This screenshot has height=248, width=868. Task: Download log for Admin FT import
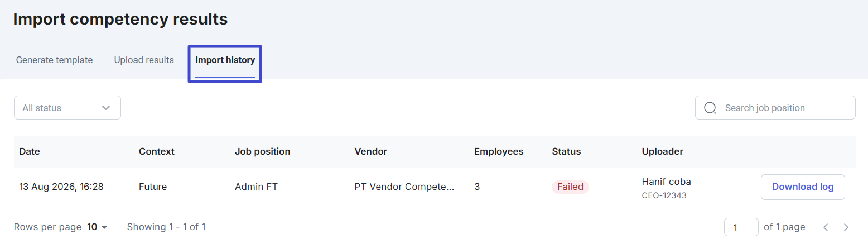click(x=803, y=187)
